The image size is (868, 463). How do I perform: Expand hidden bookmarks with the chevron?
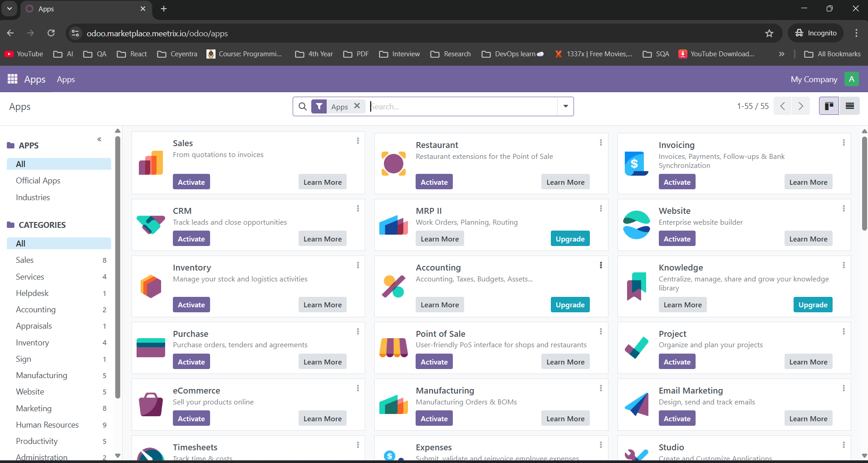[x=781, y=54]
